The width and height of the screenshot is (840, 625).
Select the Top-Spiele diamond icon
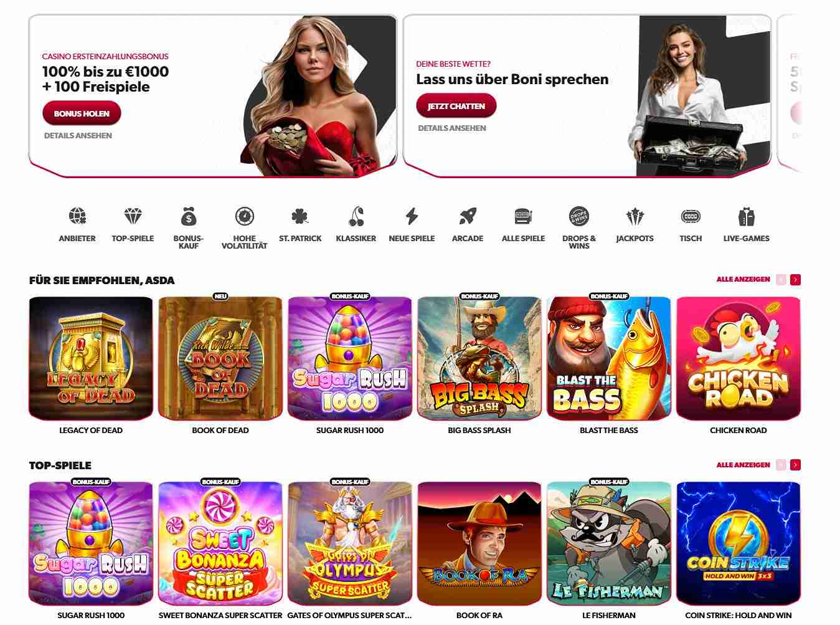[x=133, y=217]
